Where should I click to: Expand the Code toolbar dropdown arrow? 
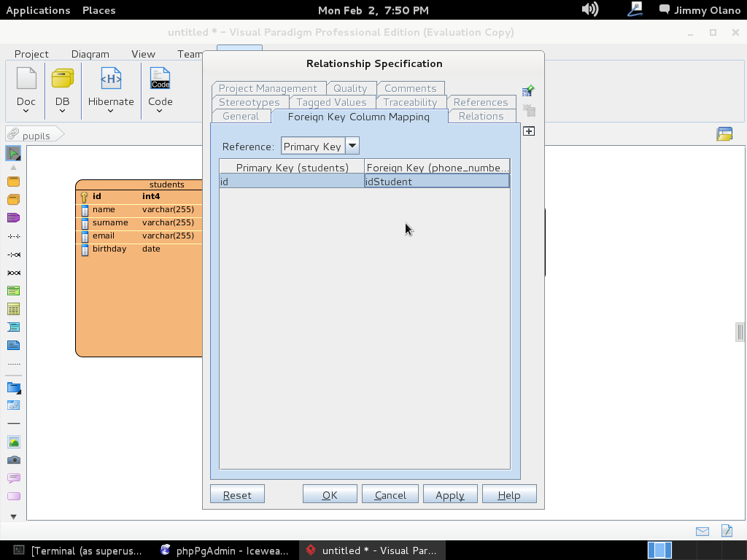(160, 112)
